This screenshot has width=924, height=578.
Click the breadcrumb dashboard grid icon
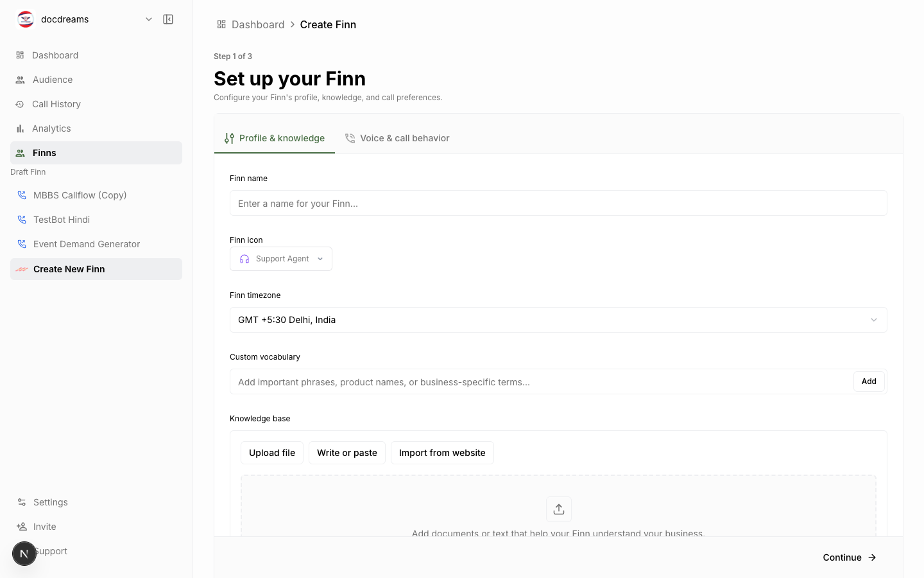221,24
